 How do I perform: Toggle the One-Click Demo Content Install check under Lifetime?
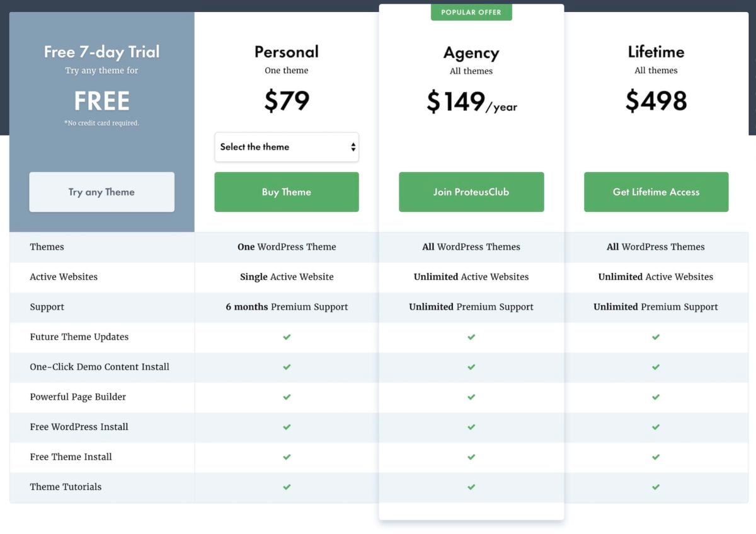[x=656, y=367]
